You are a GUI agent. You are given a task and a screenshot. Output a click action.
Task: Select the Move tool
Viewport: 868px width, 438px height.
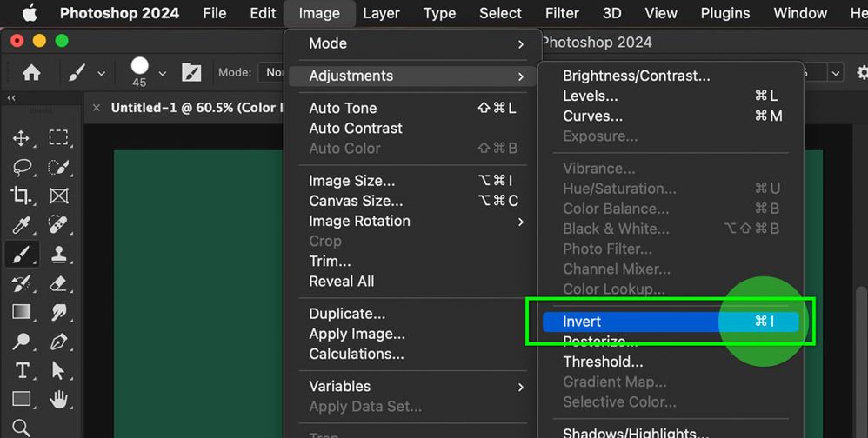(x=21, y=137)
